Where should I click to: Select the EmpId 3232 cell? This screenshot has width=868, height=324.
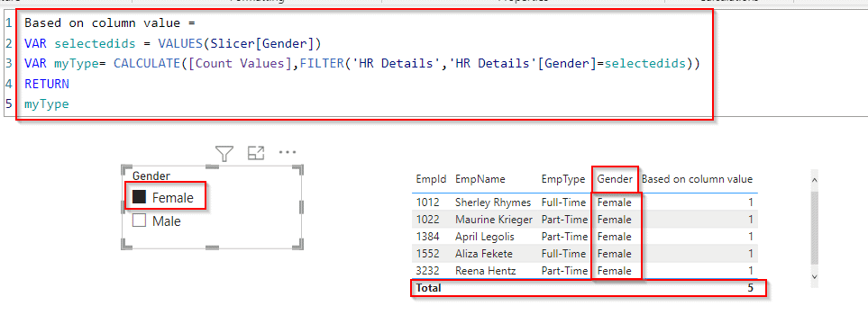pyautogui.click(x=427, y=271)
